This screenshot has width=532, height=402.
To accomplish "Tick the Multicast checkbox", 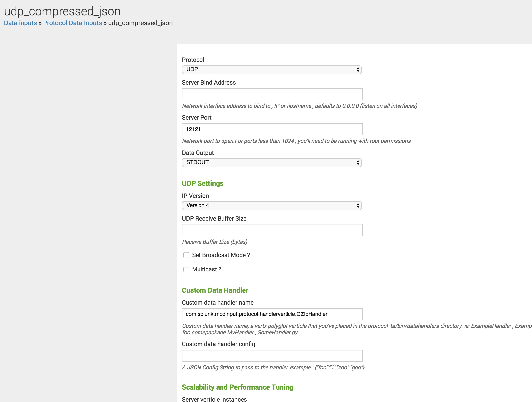I will (186, 269).
